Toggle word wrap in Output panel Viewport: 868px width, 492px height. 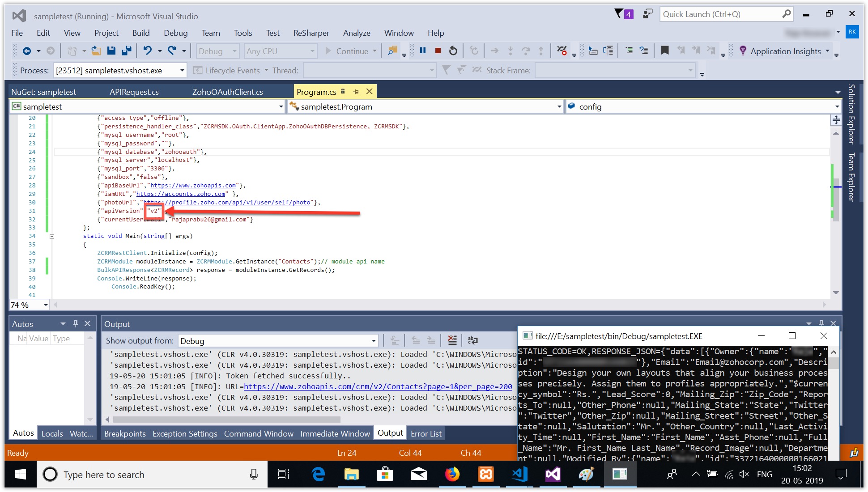tap(473, 341)
